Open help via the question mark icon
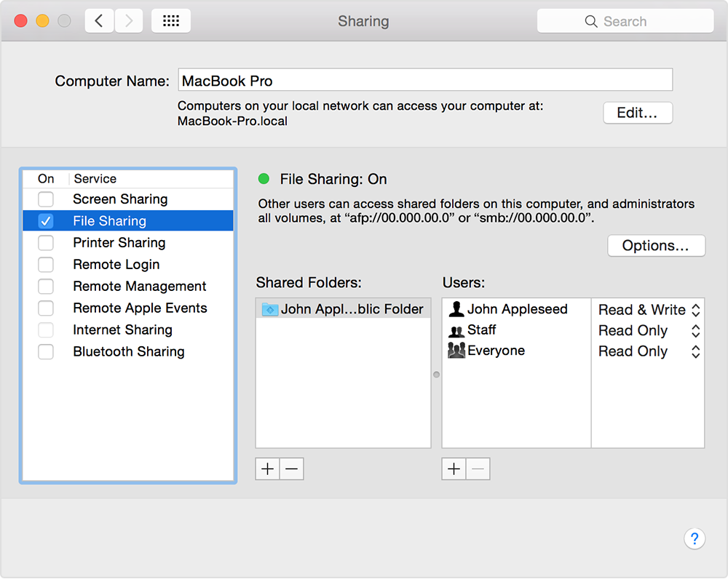728x579 pixels. pos(695,538)
